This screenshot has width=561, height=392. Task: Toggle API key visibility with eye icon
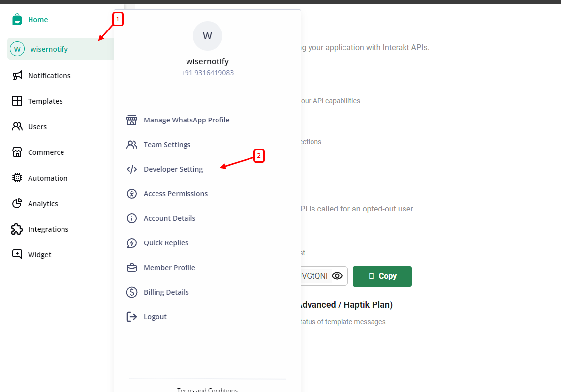point(337,276)
